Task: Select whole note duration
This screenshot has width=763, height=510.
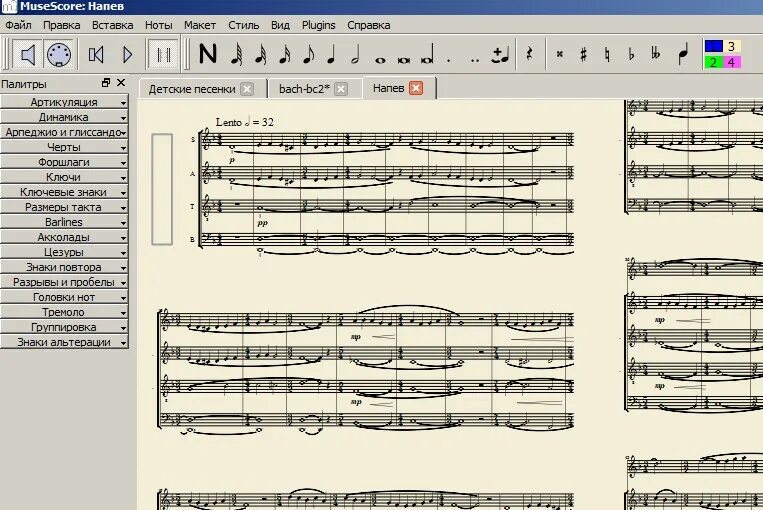Action: click(x=380, y=60)
